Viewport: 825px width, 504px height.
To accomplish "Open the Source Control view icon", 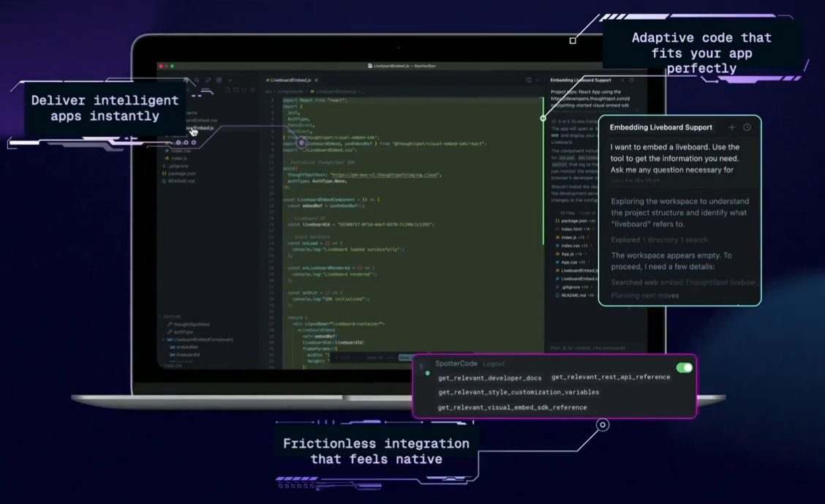I will [208, 80].
